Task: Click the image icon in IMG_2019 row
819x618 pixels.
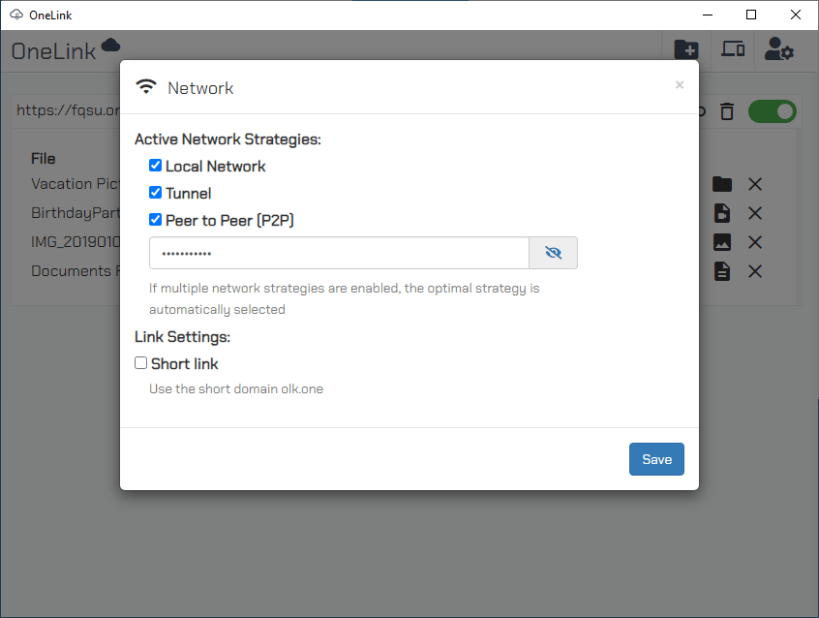Action: tap(722, 242)
